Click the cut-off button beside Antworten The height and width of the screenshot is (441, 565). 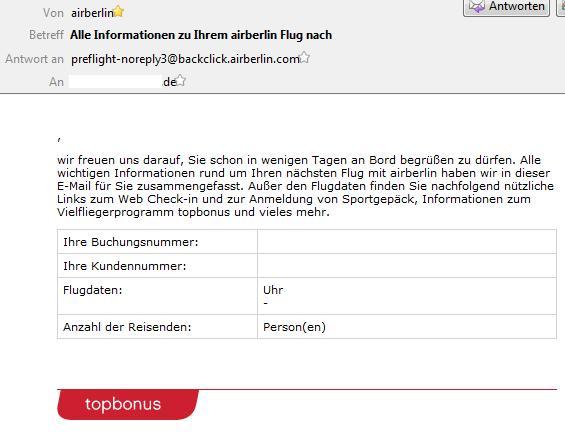[561, 7]
